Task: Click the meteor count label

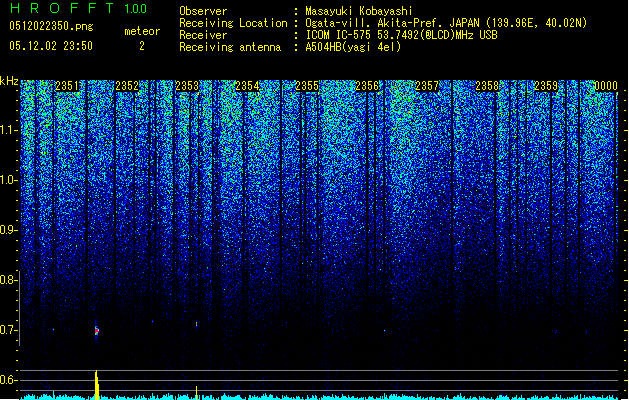Action: (x=142, y=31)
